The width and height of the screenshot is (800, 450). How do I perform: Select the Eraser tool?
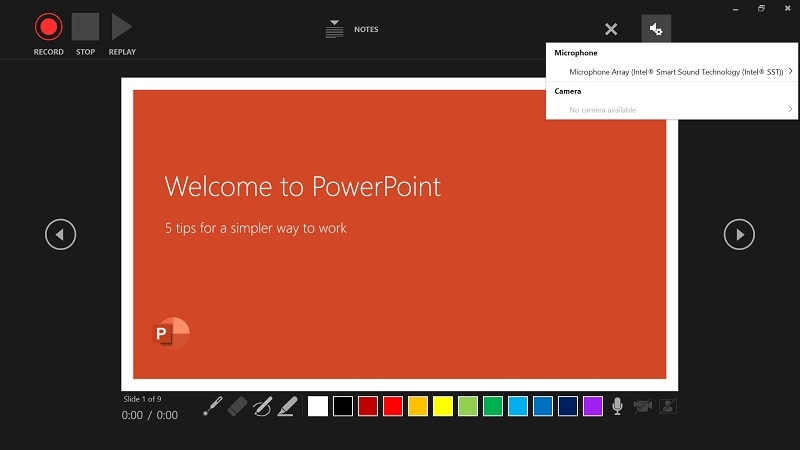pos(237,406)
